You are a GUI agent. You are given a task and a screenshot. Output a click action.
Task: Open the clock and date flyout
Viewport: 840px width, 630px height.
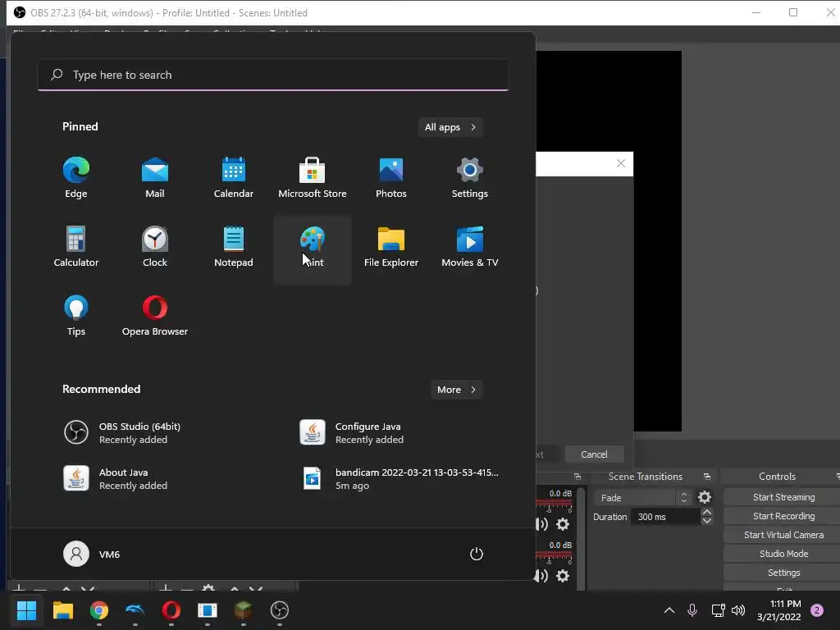coord(779,610)
